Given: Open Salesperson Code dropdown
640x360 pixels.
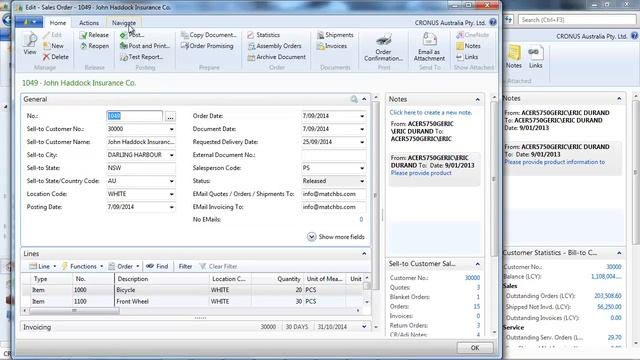Looking at the screenshot, I should (x=362, y=168).
